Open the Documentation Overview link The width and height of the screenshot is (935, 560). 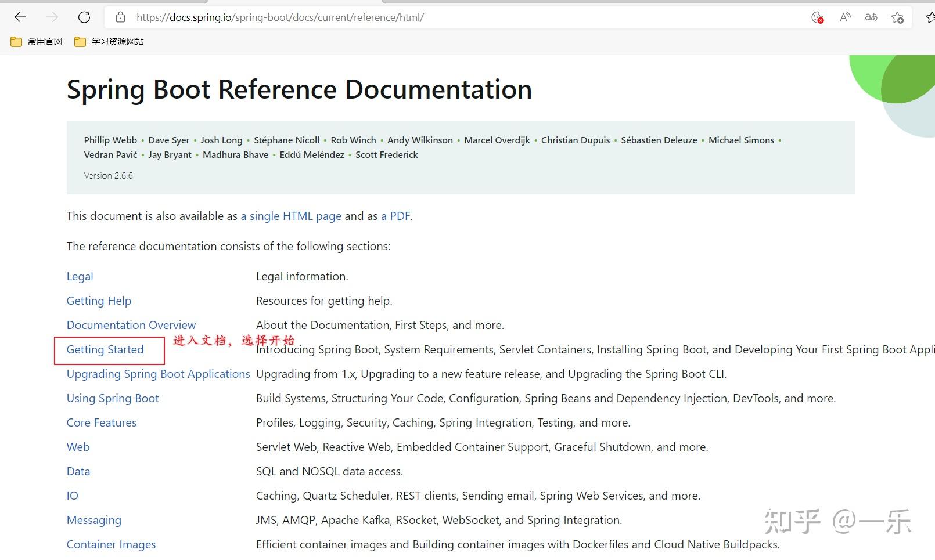coord(131,325)
